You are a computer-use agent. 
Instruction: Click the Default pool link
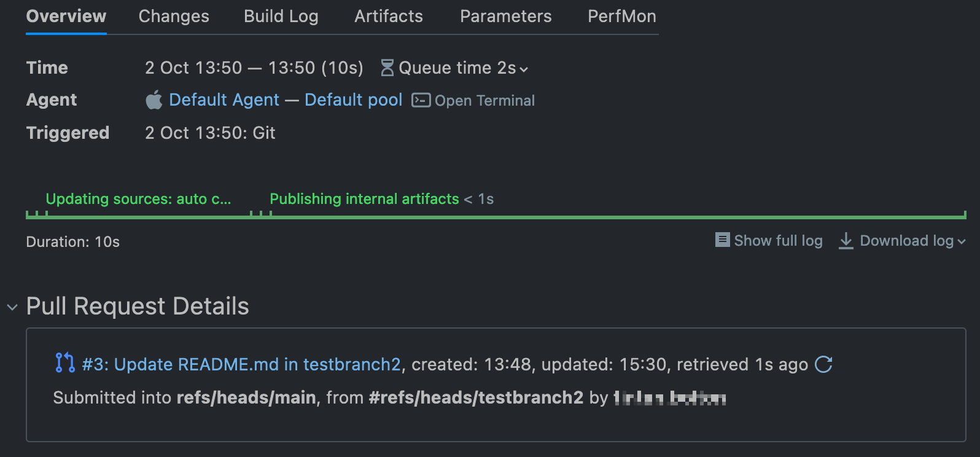353,100
